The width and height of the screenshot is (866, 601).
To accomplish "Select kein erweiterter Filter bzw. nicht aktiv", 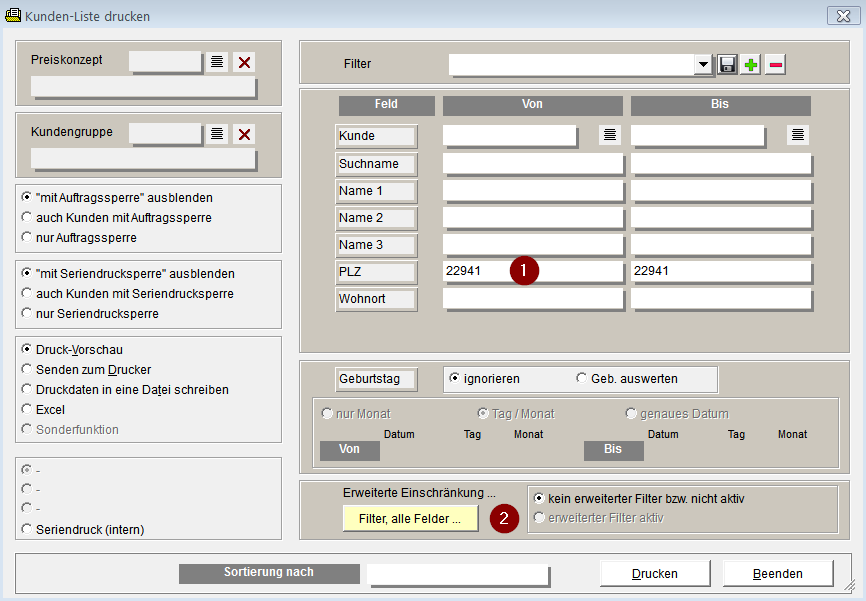I will pyautogui.click(x=640, y=498).
